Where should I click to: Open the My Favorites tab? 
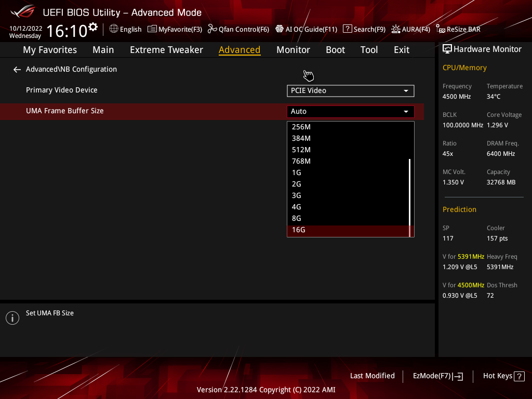tap(50, 50)
